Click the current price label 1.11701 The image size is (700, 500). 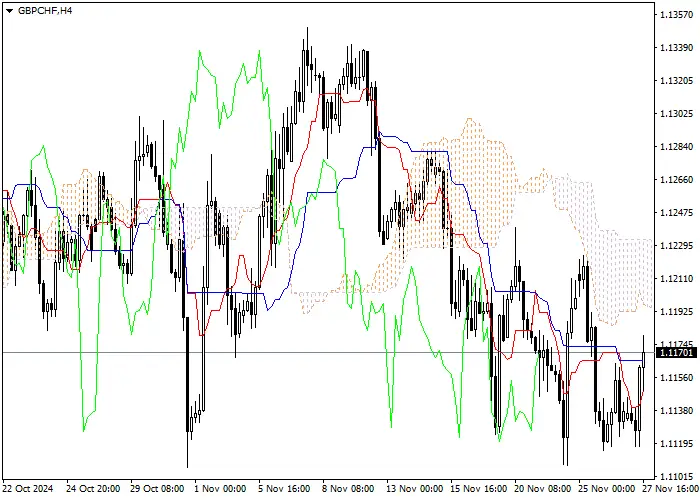[x=676, y=353]
